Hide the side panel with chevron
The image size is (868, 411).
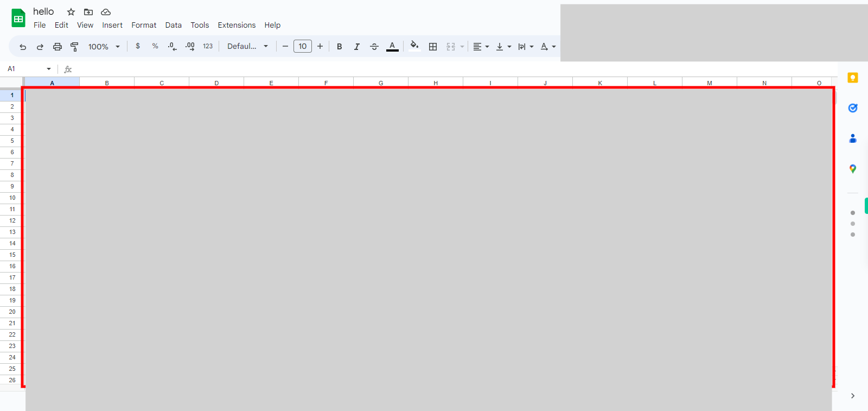(x=853, y=396)
